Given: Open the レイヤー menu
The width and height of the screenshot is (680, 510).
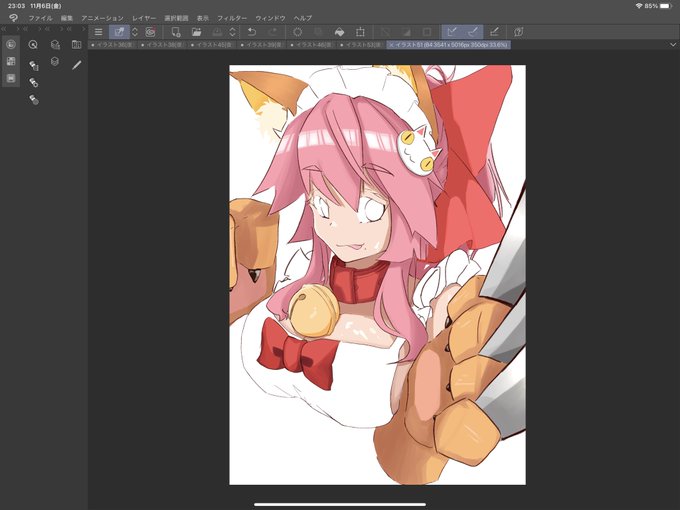Looking at the screenshot, I should 144,18.
